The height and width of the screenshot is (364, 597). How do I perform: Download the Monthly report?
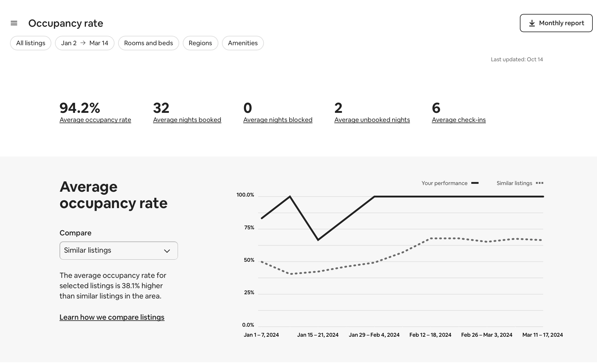[x=556, y=23]
